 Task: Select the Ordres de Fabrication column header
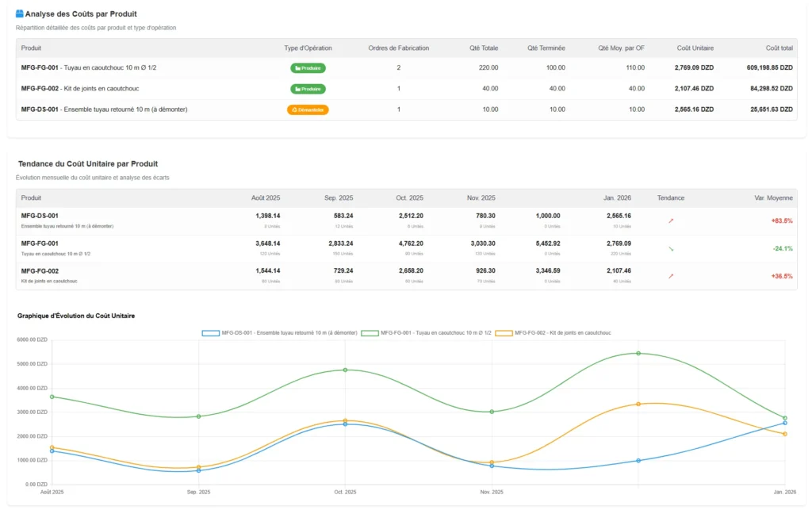[x=399, y=48]
